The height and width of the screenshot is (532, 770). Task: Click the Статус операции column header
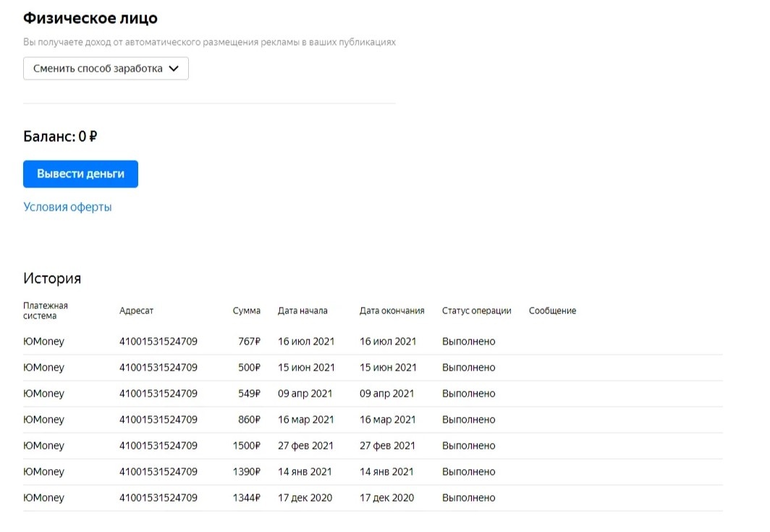(x=476, y=311)
